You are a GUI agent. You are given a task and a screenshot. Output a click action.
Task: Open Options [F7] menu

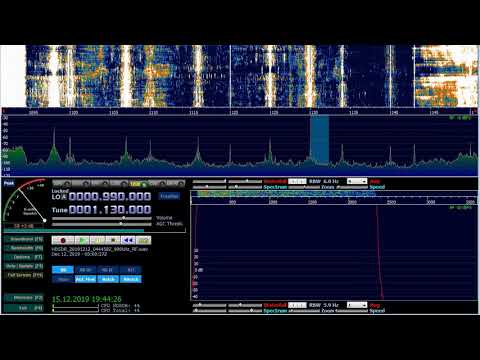(x=24, y=257)
